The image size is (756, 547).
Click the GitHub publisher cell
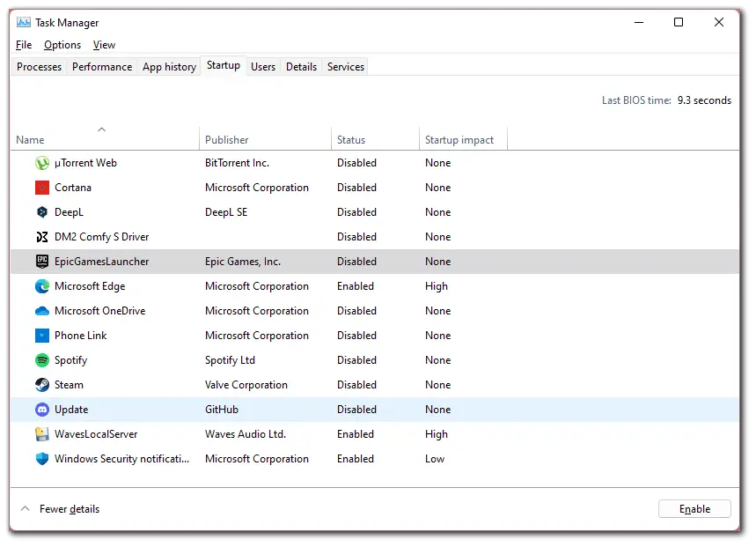coord(222,410)
